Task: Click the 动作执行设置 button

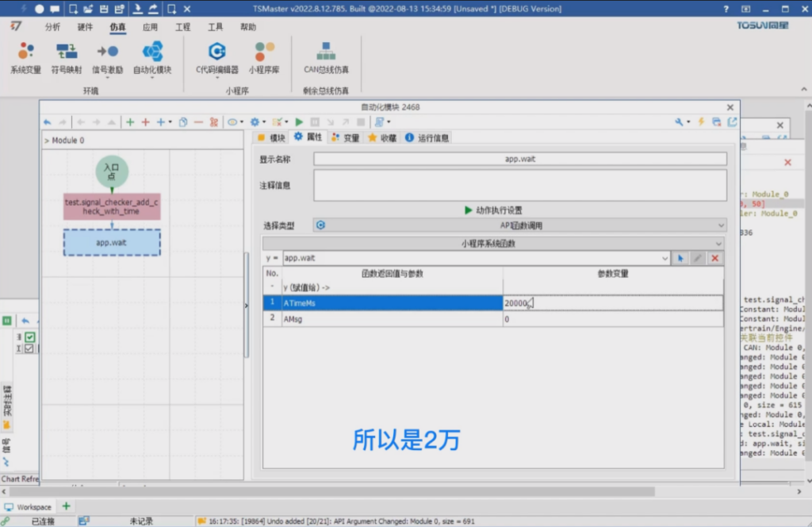Action: (x=493, y=210)
